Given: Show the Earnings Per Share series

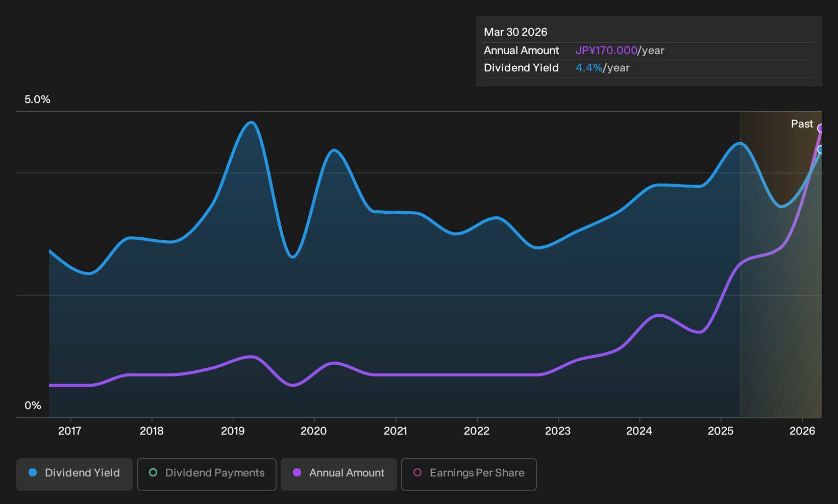Looking at the screenshot, I should coord(469,474).
